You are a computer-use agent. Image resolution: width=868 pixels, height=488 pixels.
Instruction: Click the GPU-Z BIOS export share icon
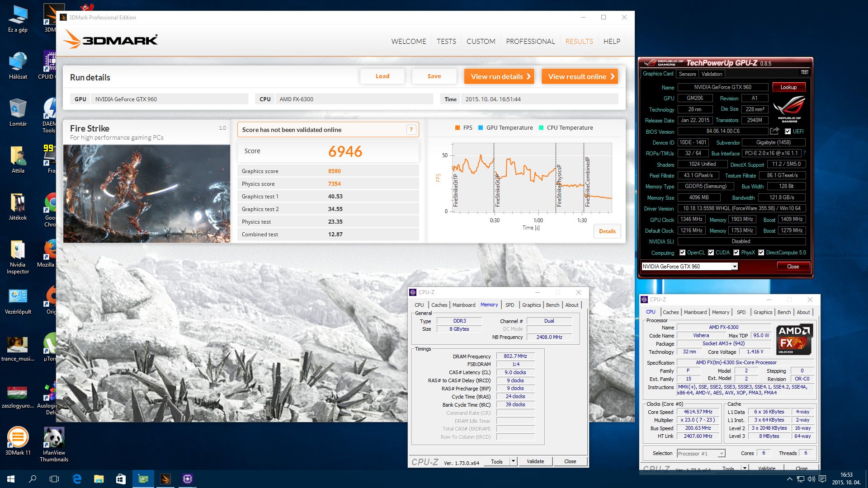click(774, 131)
